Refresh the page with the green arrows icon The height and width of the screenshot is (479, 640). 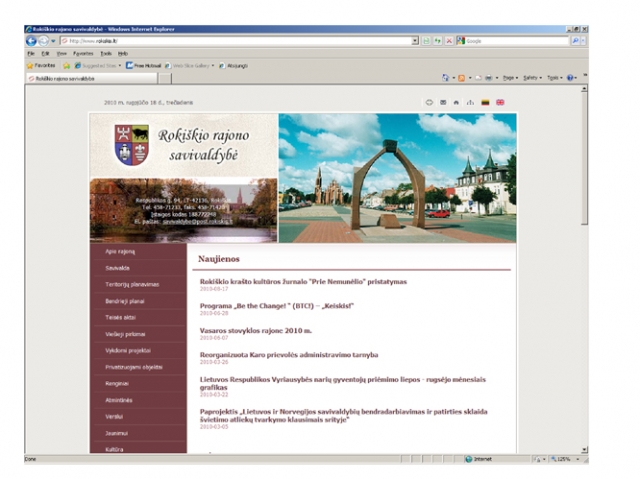point(438,41)
